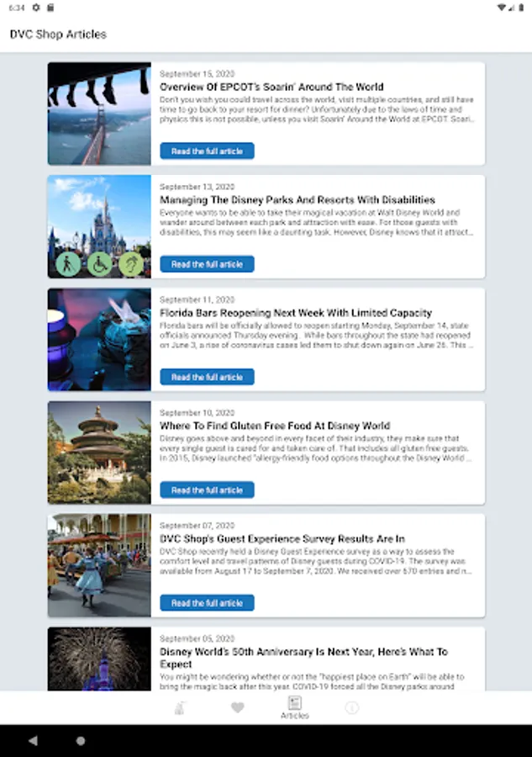
Task: Open the fireworks castle thumbnail
Action: click(x=99, y=659)
